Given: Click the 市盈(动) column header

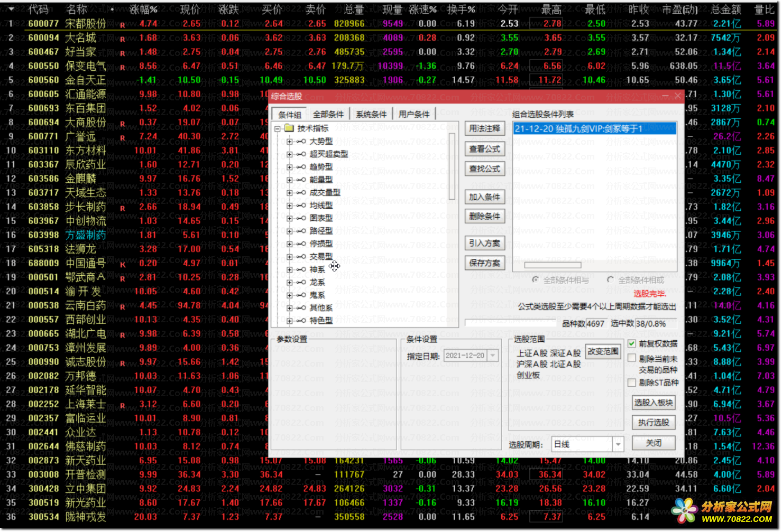Looking at the screenshot, I should click(680, 10).
